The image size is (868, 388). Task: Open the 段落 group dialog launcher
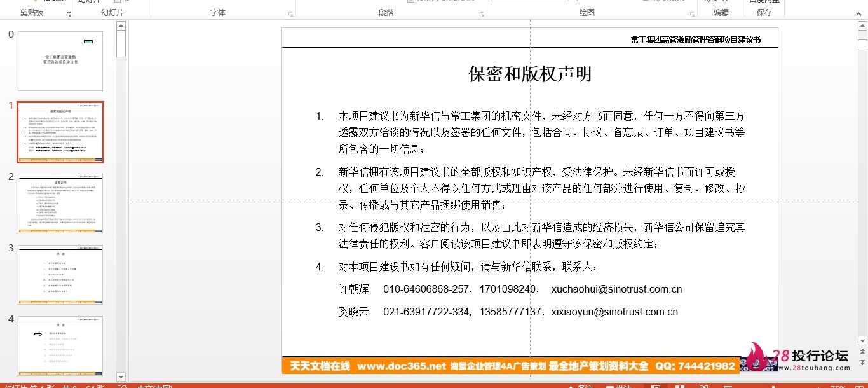[482, 13]
